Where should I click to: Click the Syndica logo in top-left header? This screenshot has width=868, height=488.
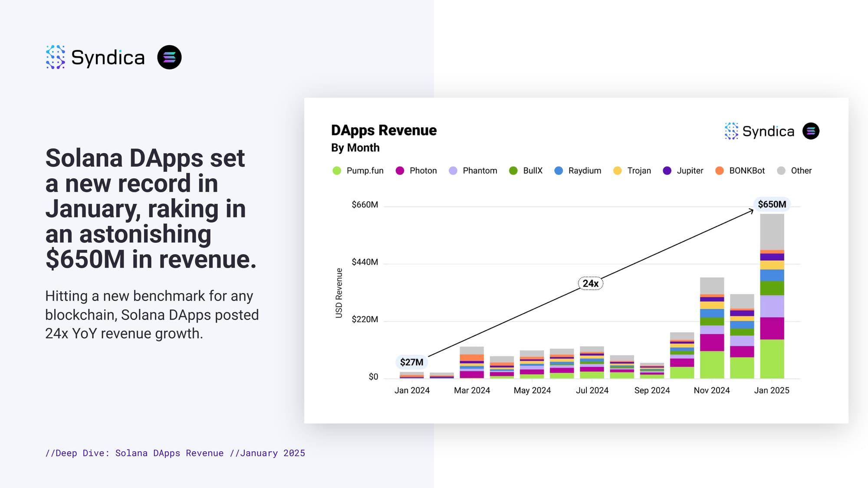(95, 57)
